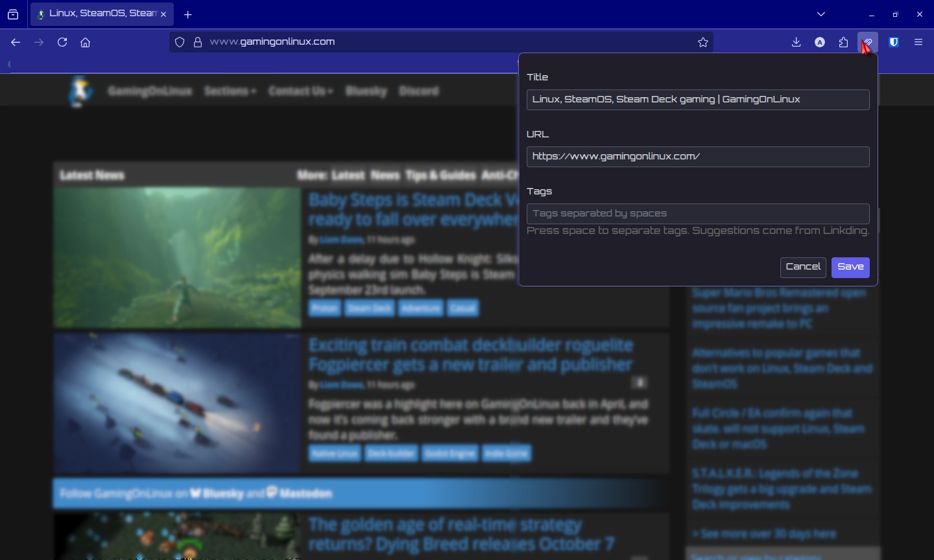934x560 pixels.
Task: Save the bookmark with the Save button
Action: (850, 267)
